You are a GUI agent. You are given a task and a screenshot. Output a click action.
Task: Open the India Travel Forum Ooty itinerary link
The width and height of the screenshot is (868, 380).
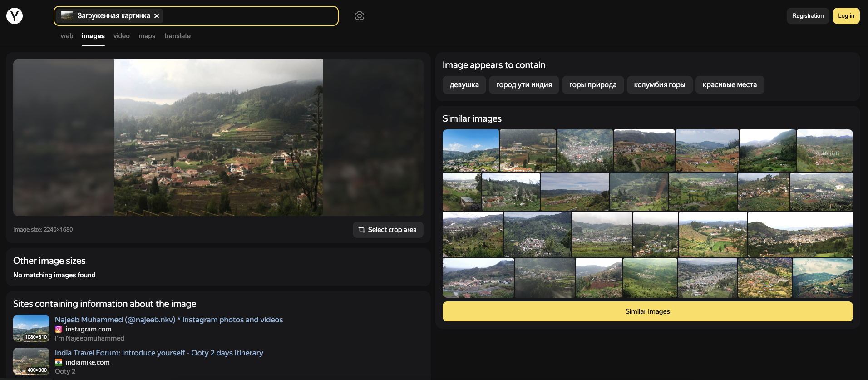pos(159,353)
